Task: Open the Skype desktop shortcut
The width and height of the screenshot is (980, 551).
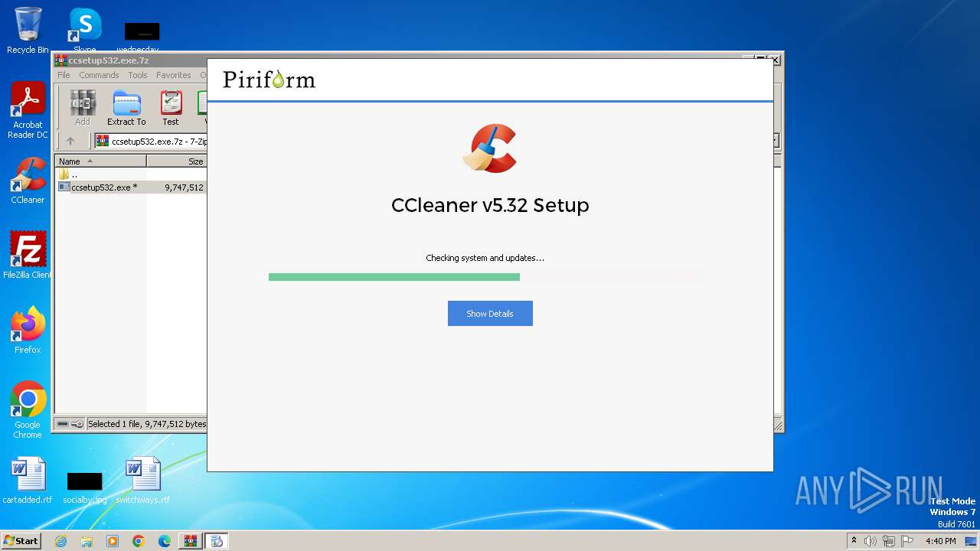Action: (x=85, y=29)
